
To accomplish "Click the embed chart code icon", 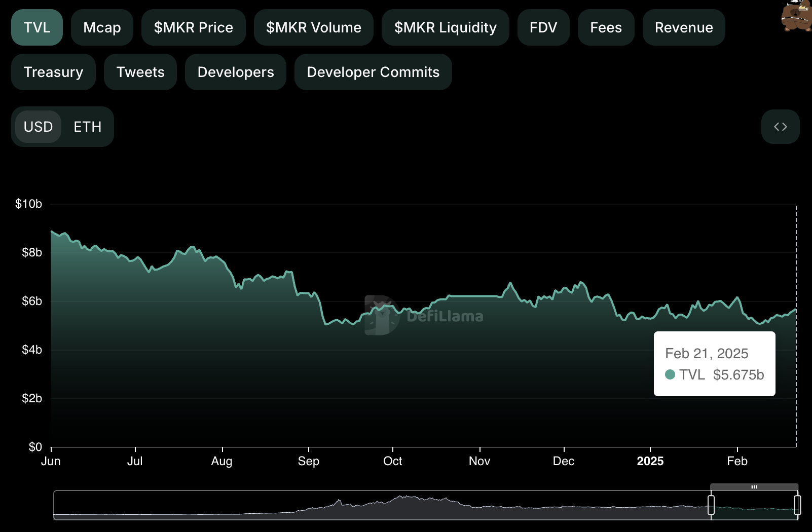I will tap(780, 127).
